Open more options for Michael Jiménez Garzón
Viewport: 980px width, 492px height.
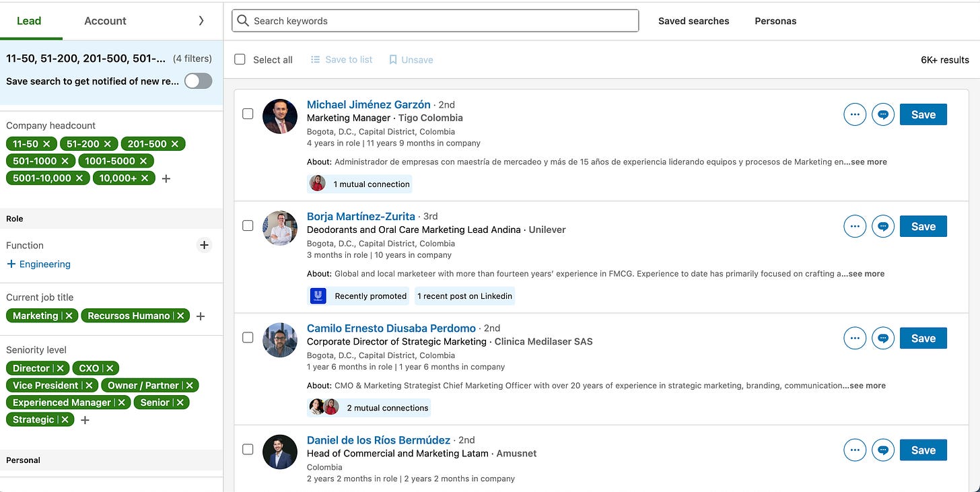coord(855,114)
